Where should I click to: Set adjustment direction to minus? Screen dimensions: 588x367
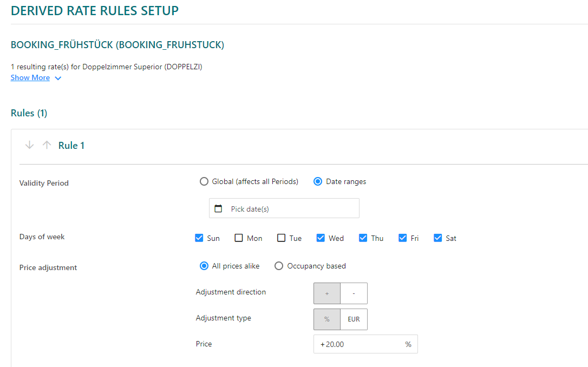click(x=354, y=293)
